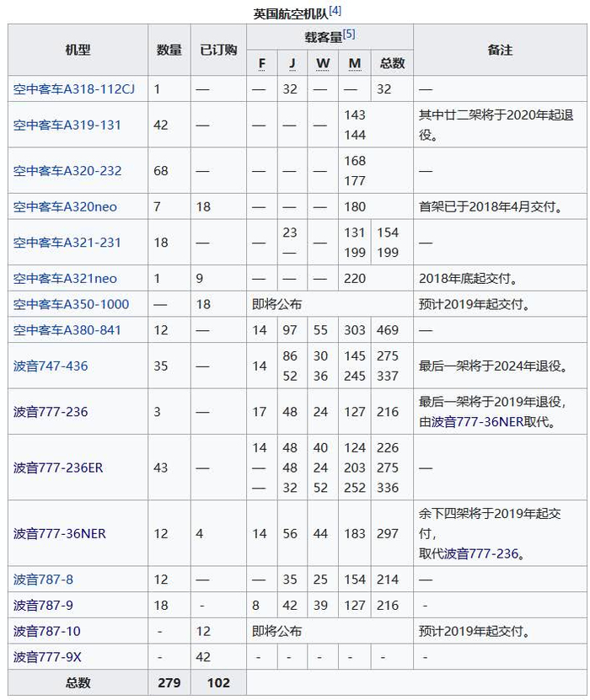
Task: Open the 空中客车A318-112CJ link
Action: point(73,89)
